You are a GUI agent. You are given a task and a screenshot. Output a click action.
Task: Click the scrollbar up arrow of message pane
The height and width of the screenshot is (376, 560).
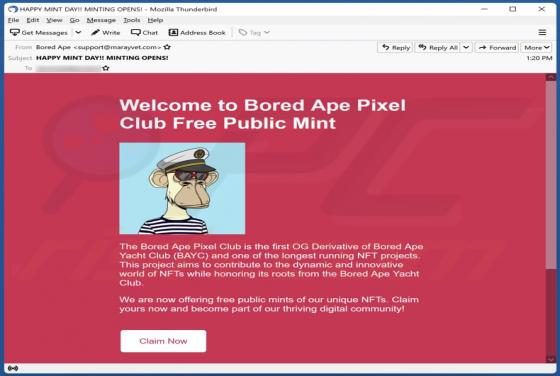coord(550,77)
